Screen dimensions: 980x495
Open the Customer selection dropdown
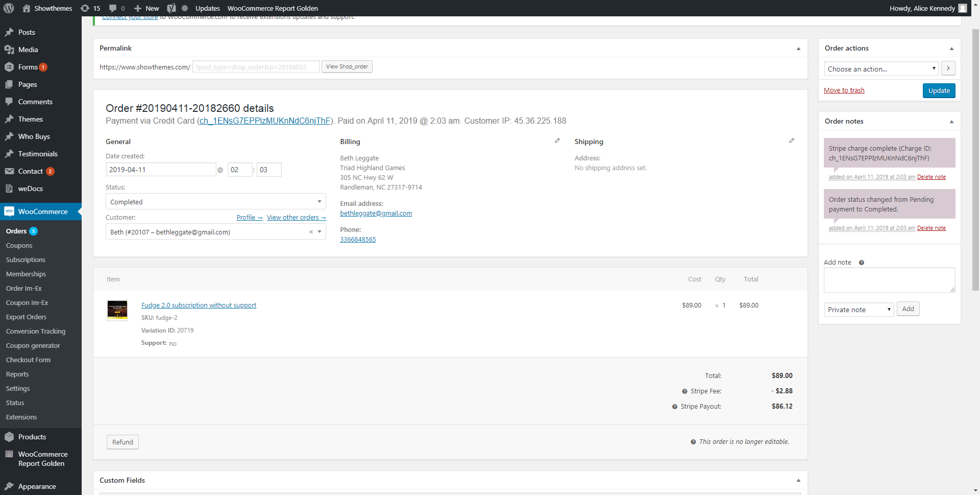[x=215, y=232]
